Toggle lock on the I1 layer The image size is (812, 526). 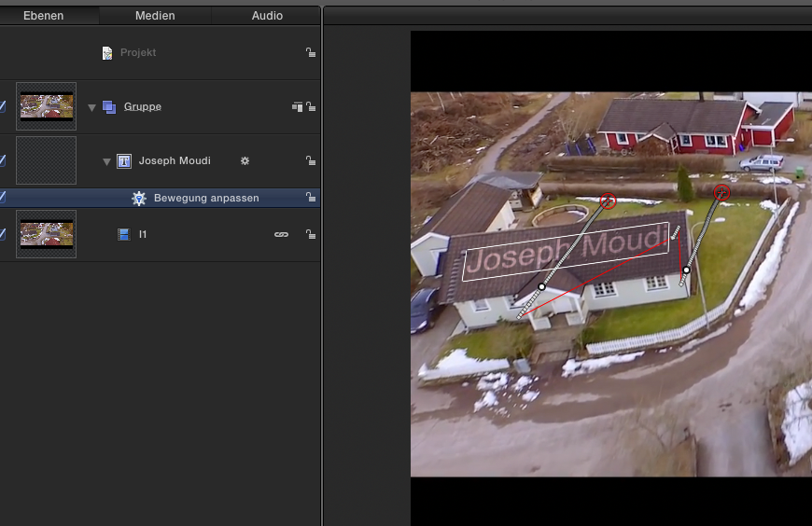pos(310,234)
